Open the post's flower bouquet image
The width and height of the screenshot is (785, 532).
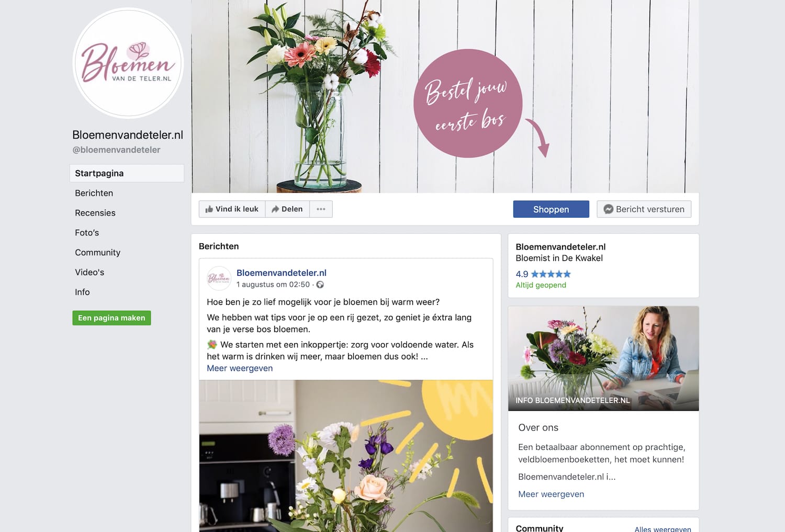(x=346, y=456)
